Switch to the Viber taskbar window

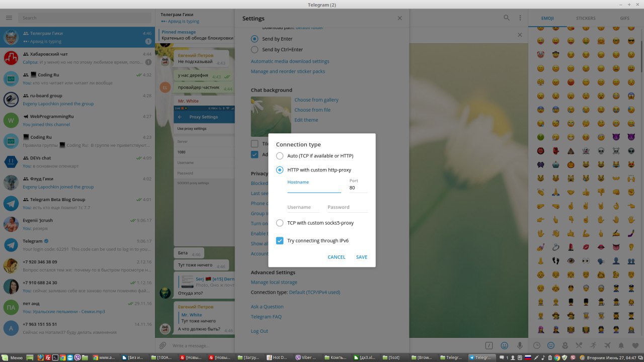[x=308, y=358]
